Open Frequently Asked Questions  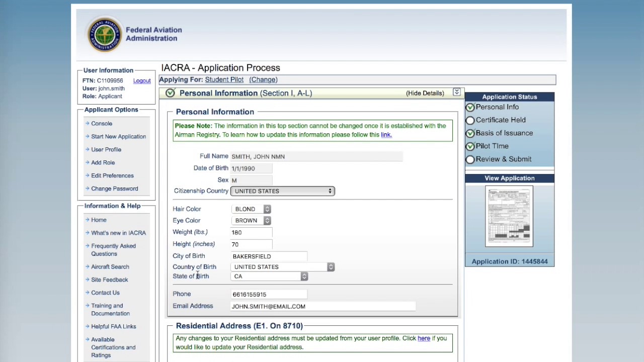click(114, 250)
